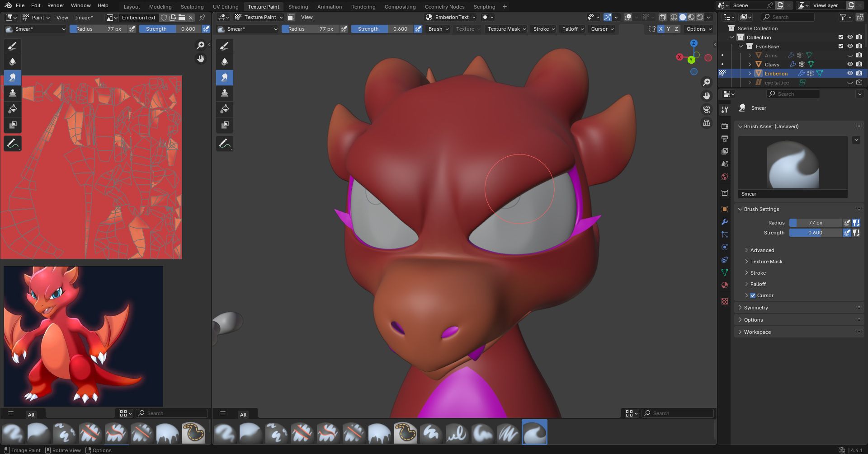Screen dimensions: 868x454
Task: Toggle the camera view gizmo in the 3D viewport
Action: [707, 109]
